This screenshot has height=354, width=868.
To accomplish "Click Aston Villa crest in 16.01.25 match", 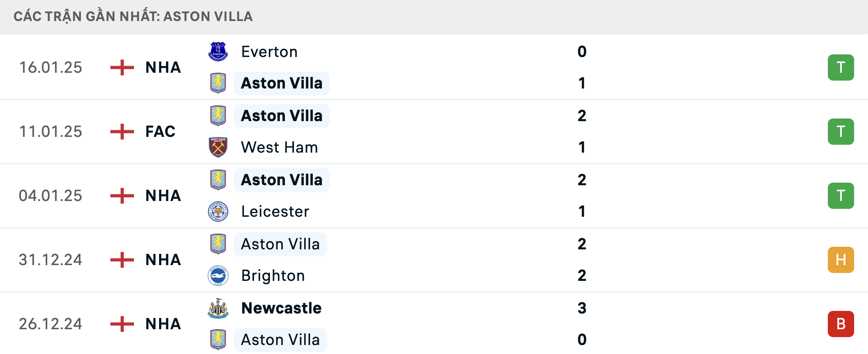I will [x=218, y=83].
